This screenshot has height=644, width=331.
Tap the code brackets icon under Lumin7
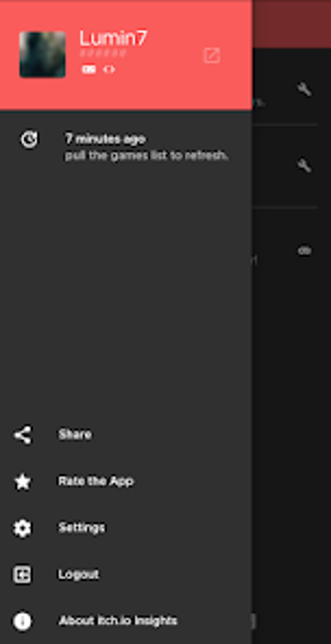(109, 69)
